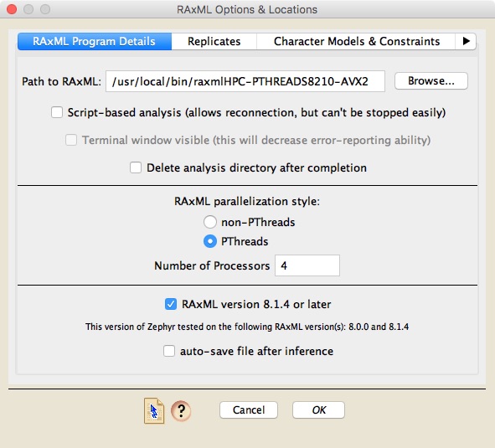Select the PThreads radio button
Viewport: 495px width, 448px height.
[210, 241]
